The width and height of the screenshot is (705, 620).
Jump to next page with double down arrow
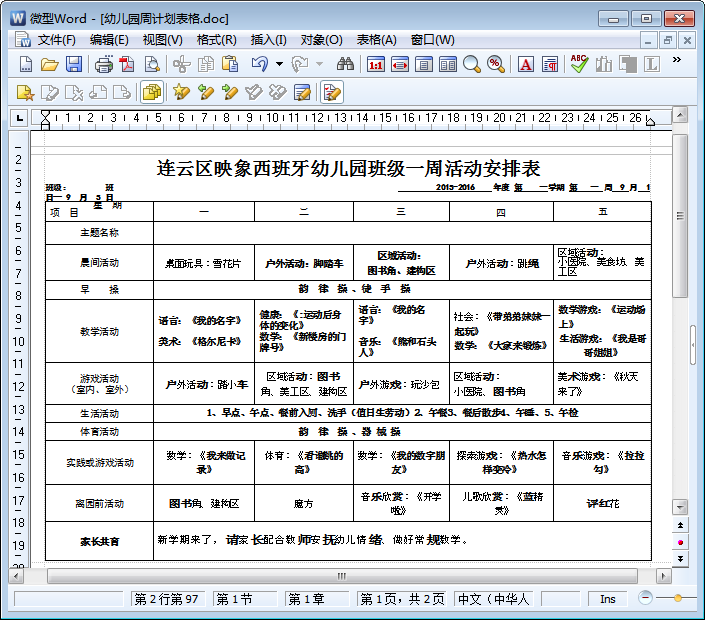[680, 559]
